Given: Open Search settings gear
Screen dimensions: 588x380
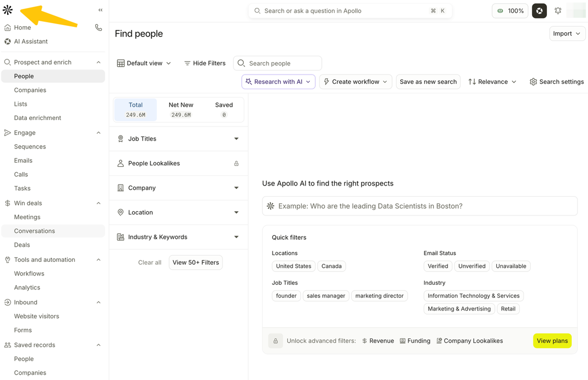Looking at the screenshot, I should tap(556, 82).
